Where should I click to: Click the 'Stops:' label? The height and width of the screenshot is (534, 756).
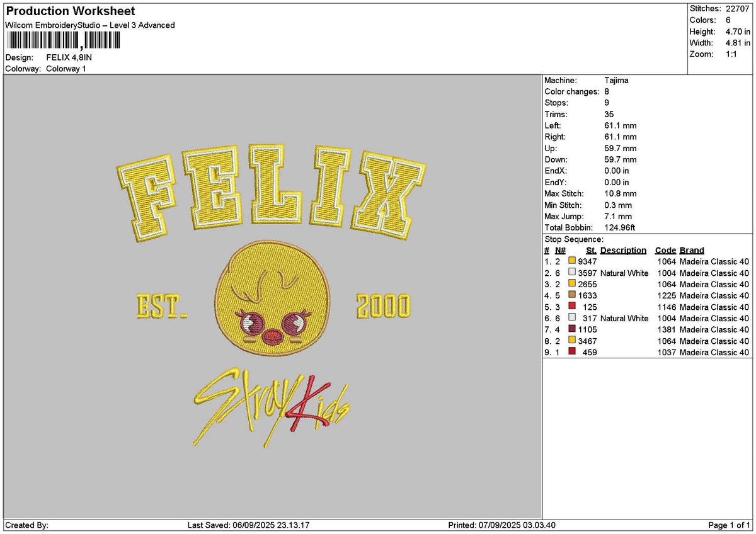tap(556, 103)
